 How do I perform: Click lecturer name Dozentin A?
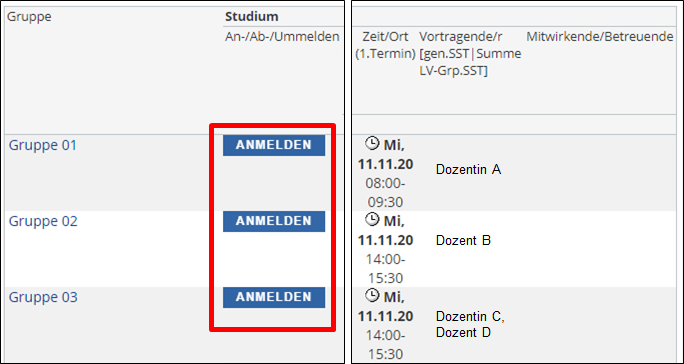point(469,169)
